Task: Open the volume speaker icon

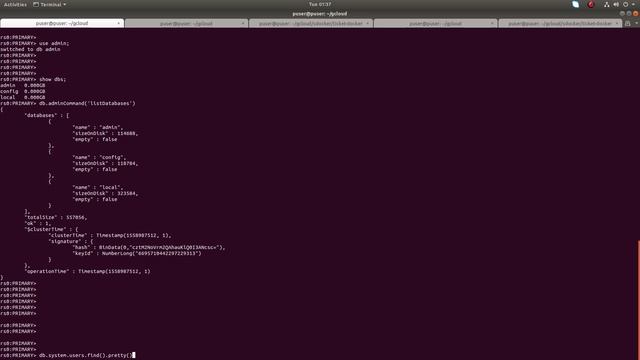Action: pyautogui.click(x=616, y=4)
